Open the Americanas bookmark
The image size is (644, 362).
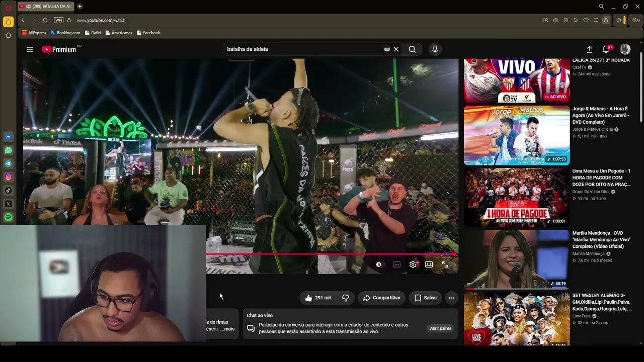pos(119,33)
